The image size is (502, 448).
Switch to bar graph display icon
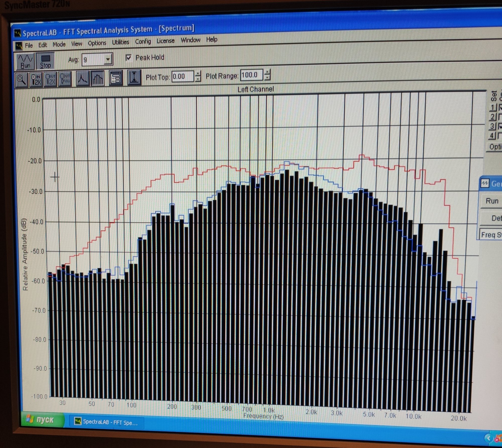pyautogui.click(x=98, y=79)
